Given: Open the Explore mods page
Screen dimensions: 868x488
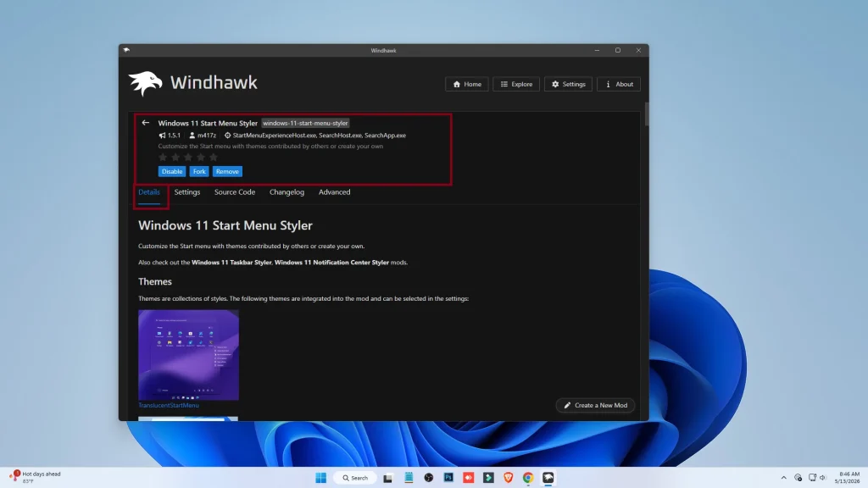Looking at the screenshot, I should [516, 84].
